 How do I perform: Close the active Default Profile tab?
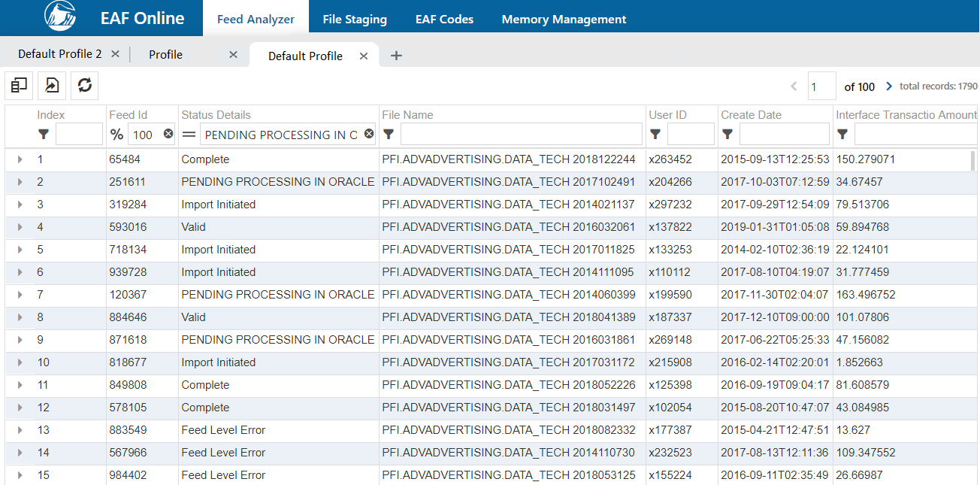coord(364,56)
